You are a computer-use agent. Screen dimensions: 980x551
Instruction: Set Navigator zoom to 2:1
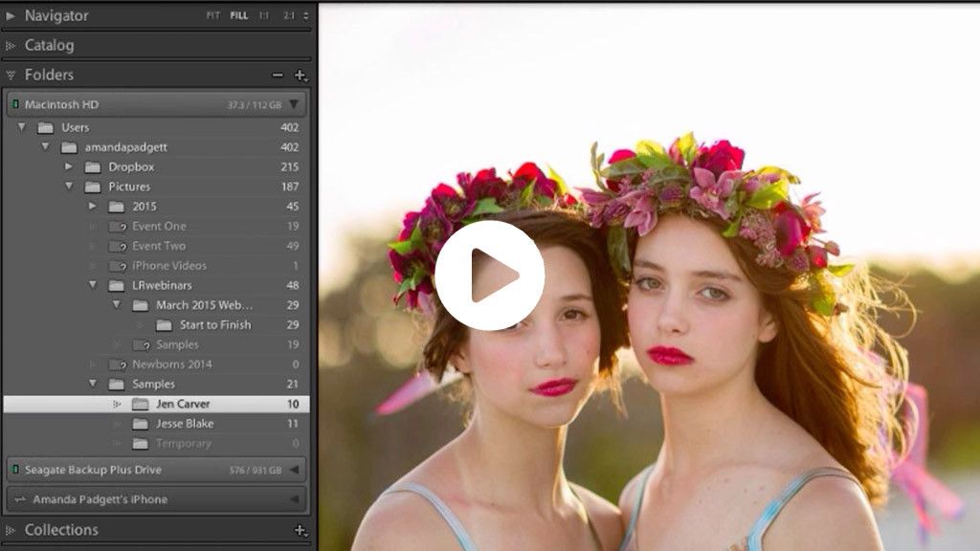288,15
